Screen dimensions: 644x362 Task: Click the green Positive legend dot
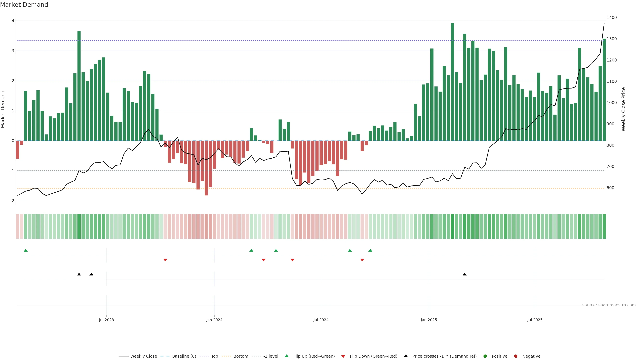coord(485,356)
